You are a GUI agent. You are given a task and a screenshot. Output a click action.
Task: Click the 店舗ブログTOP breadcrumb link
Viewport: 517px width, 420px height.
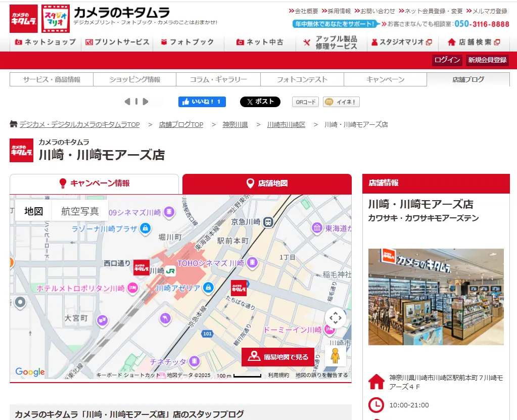(181, 125)
